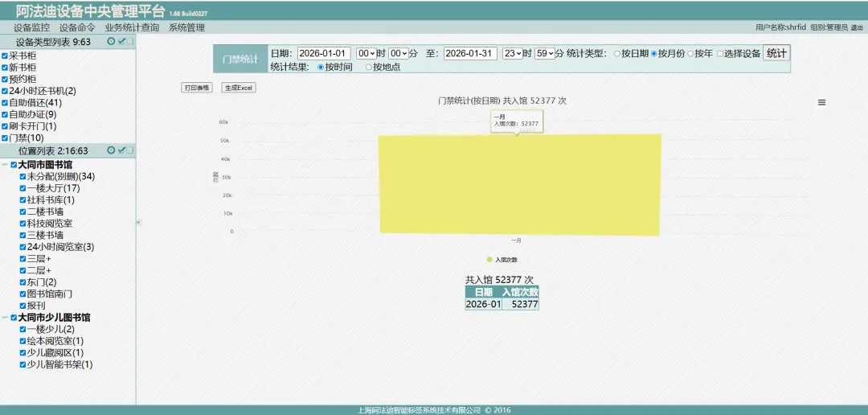Image resolution: width=868 pixels, height=415 pixels.
Task: Toggle the 一楼大厅(17) location checkbox
Action: click(23, 188)
